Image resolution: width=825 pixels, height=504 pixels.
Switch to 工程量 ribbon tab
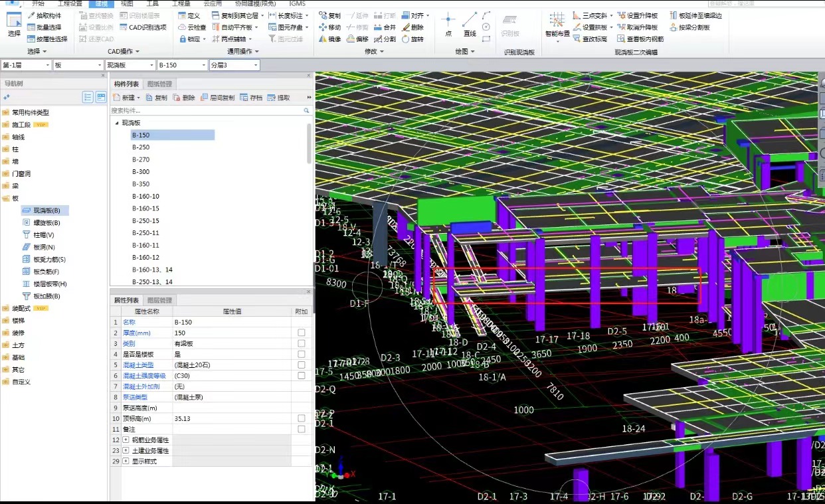181,3
